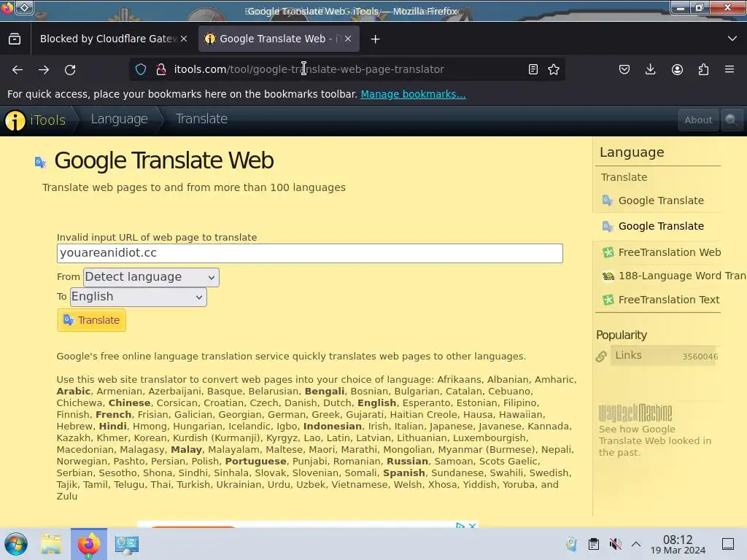Expand hidden system tray icons
Image resolution: width=747 pixels, height=560 pixels.
coord(636,544)
